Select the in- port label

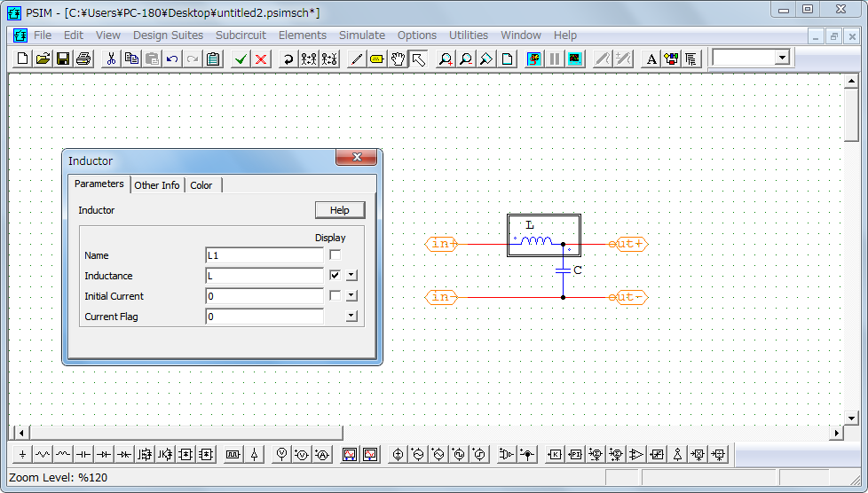pos(442,297)
